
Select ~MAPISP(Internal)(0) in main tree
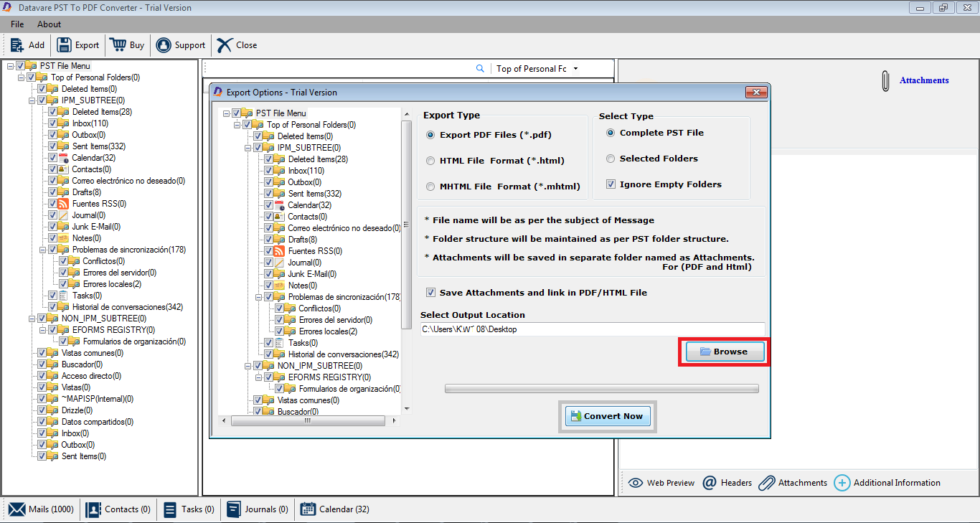(98, 399)
